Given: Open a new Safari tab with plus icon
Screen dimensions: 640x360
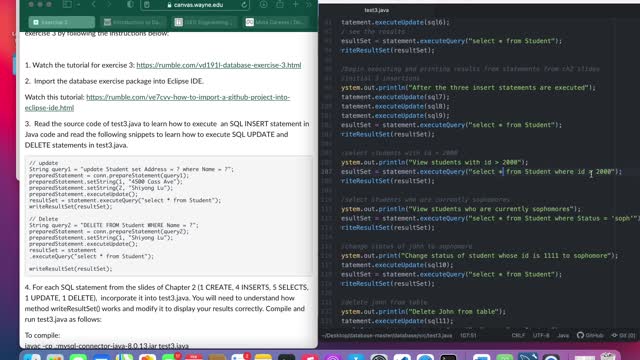Looking at the screenshot, I should click(x=295, y=4).
